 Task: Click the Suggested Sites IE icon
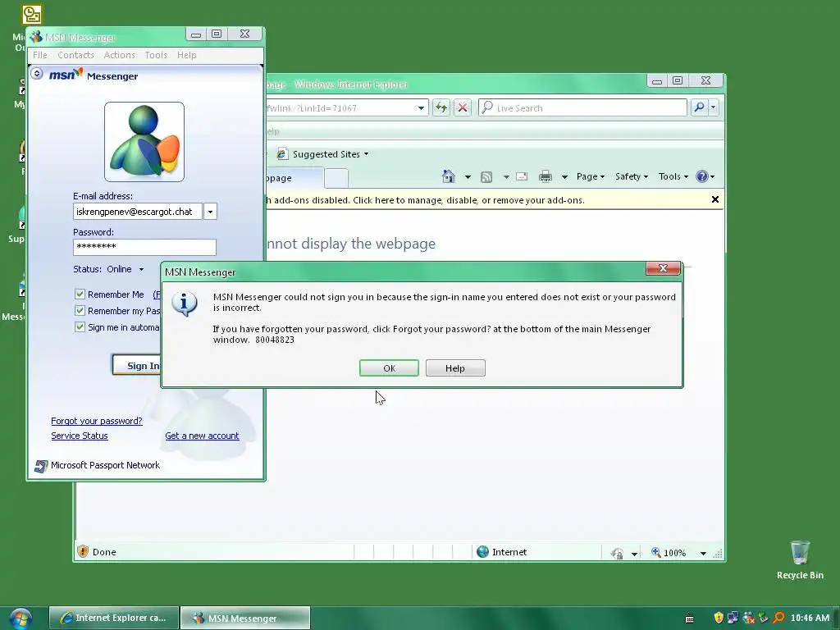click(x=282, y=154)
